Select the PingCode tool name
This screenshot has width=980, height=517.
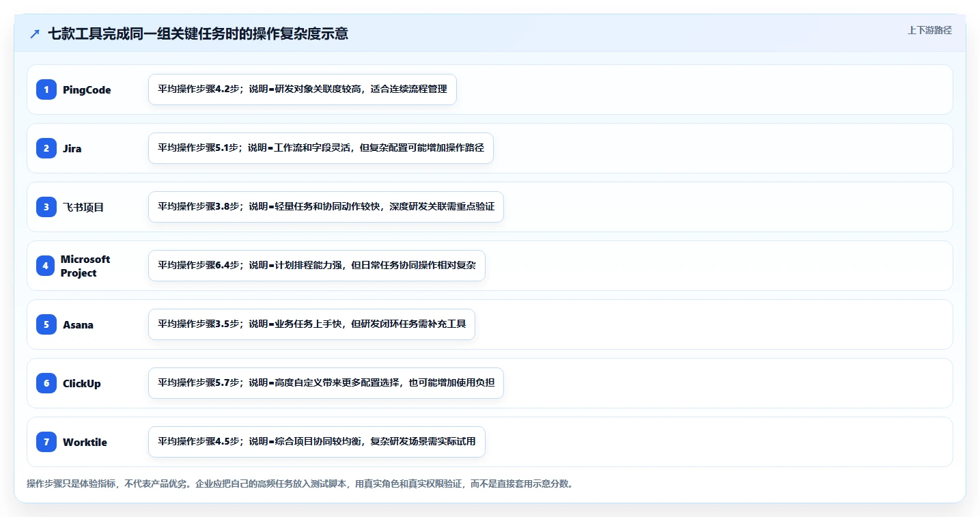tap(87, 90)
